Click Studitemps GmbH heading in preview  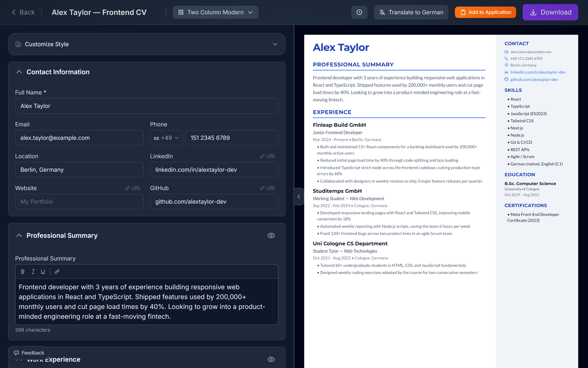[337, 191]
